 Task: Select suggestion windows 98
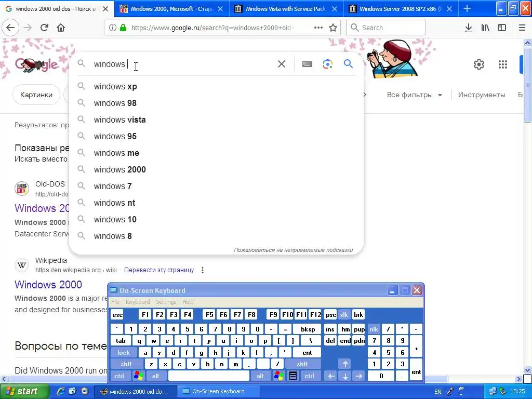pos(216,103)
